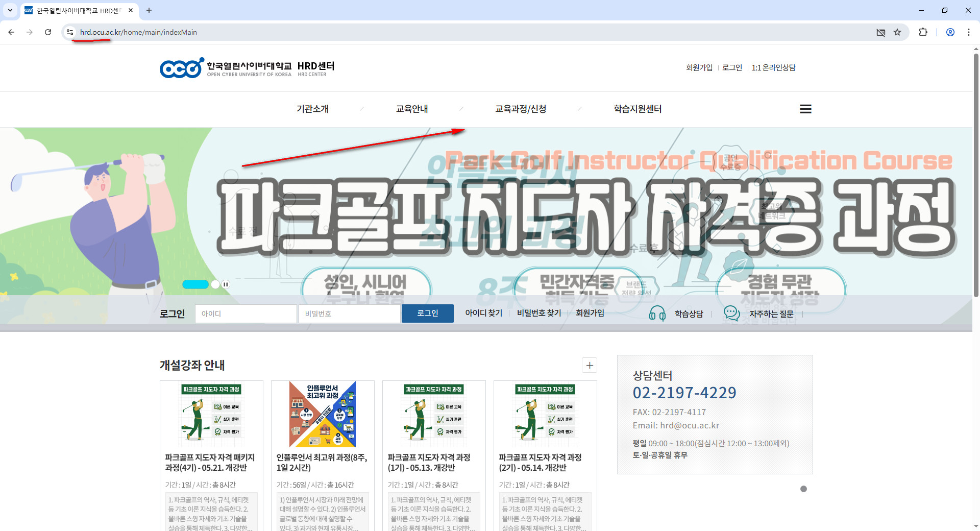The width and height of the screenshot is (980, 531).
Task: Click the browser forward arrow
Action: click(30, 32)
